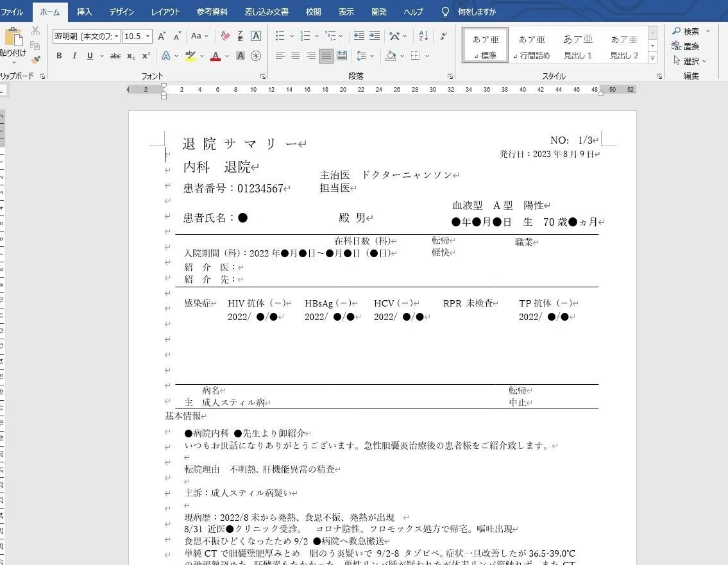728x565 pixels.
Task: Apply the 見出し 1 style
Action: (577, 46)
